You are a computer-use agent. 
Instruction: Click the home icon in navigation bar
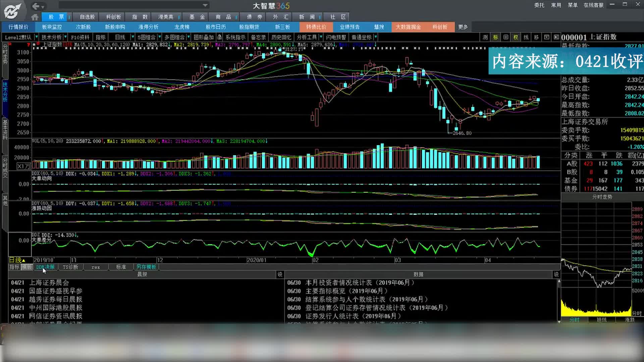point(35,17)
